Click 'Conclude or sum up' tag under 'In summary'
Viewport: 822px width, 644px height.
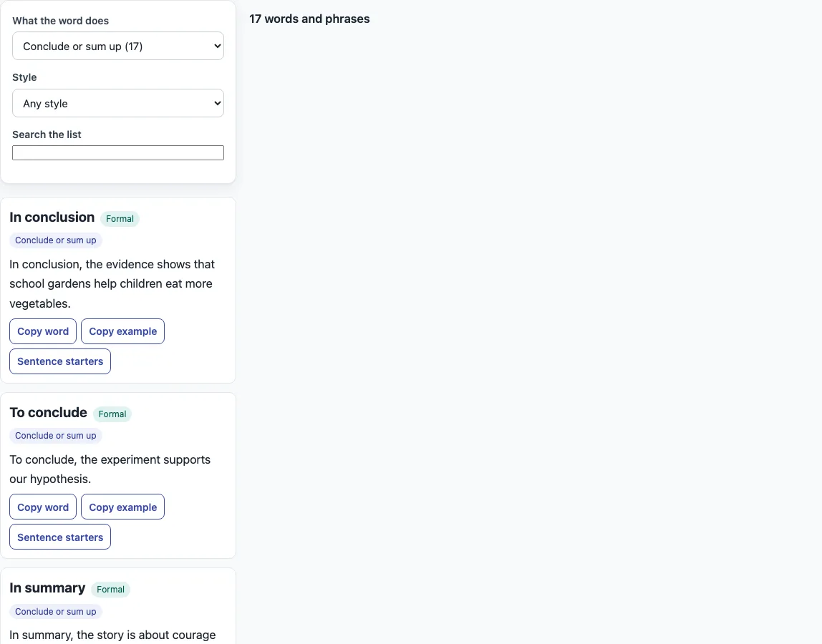point(56,612)
